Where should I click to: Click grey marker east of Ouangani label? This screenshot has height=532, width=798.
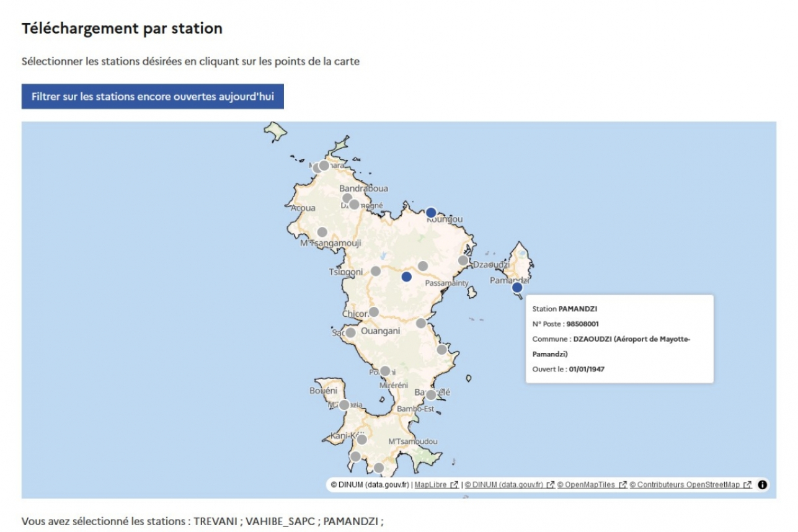421,323
